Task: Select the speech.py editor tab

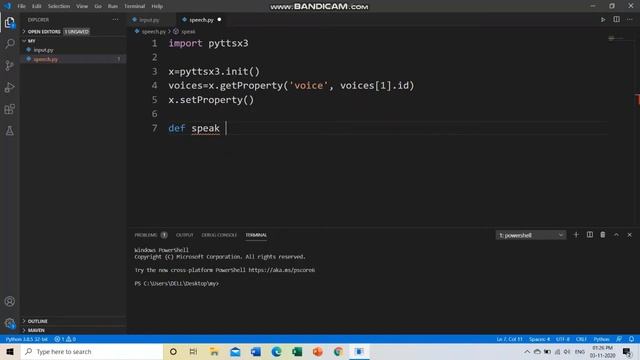Action: point(202,20)
